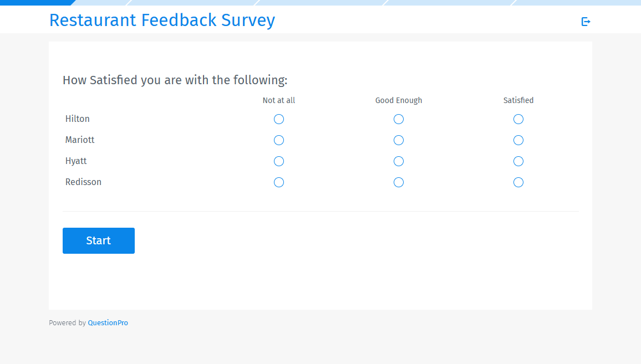Click the 'Not at all' column header
Screen dimensions: 641x364
pyautogui.click(x=278, y=100)
